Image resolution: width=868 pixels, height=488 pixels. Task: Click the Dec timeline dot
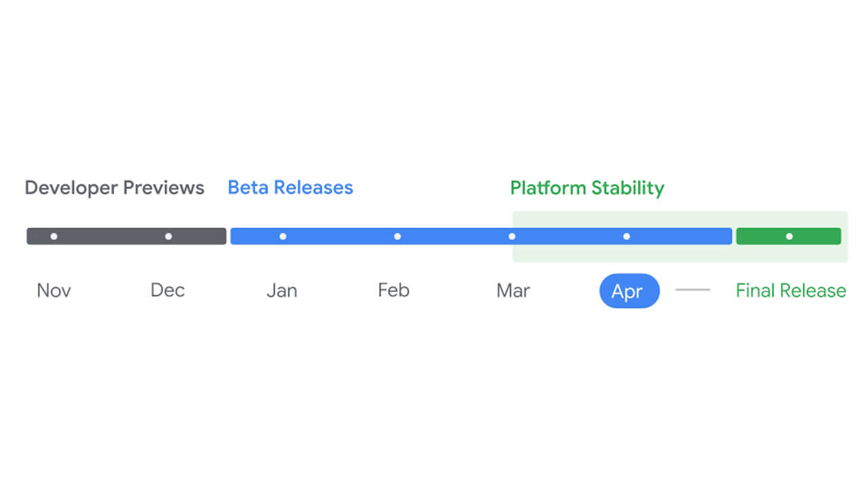(168, 237)
